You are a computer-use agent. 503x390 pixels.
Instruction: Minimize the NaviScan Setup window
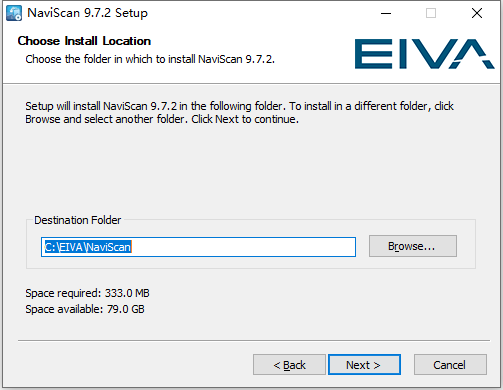pos(386,13)
